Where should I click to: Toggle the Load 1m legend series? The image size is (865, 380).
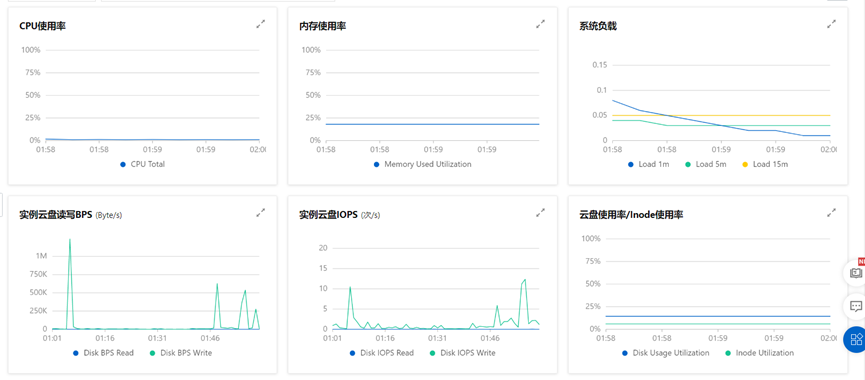tap(648, 164)
